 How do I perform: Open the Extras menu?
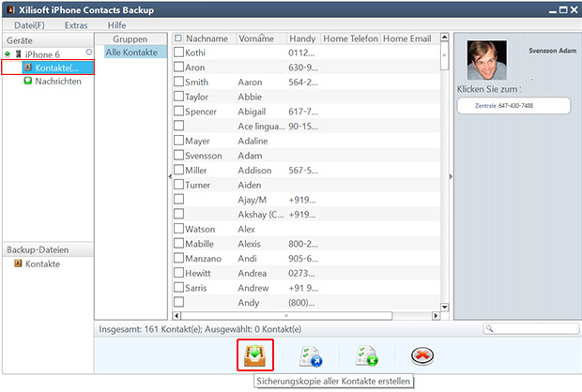point(76,25)
